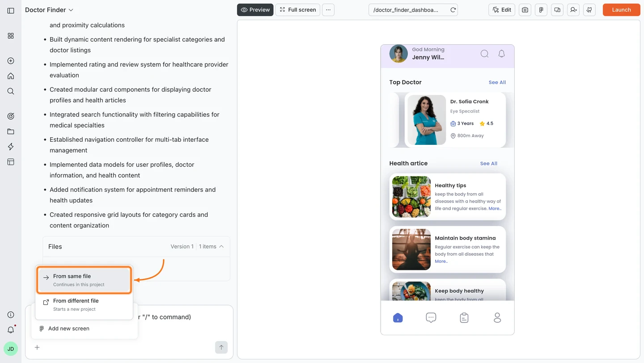Open notifications bell in left sidebar
The height and width of the screenshot is (363, 644).
pyautogui.click(x=11, y=330)
